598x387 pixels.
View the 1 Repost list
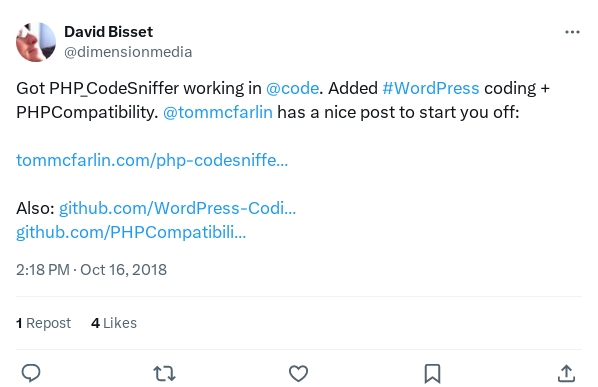43,323
